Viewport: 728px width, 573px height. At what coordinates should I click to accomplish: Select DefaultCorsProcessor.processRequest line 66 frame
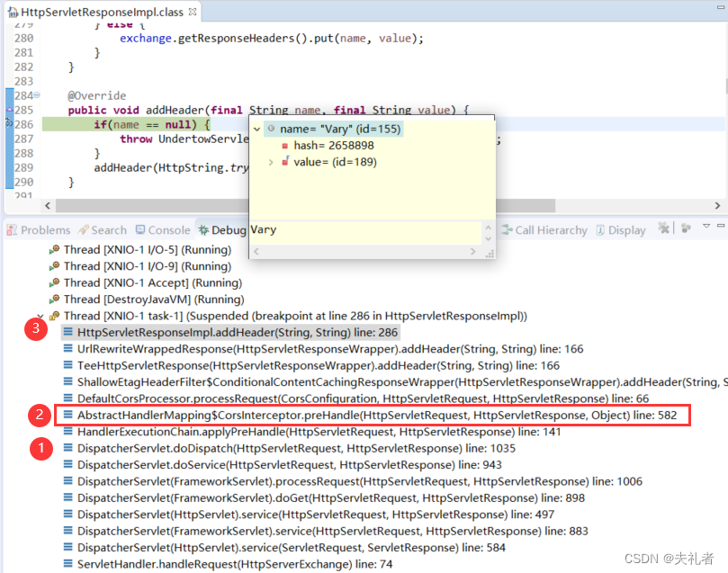pyautogui.click(x=363, y=398)
